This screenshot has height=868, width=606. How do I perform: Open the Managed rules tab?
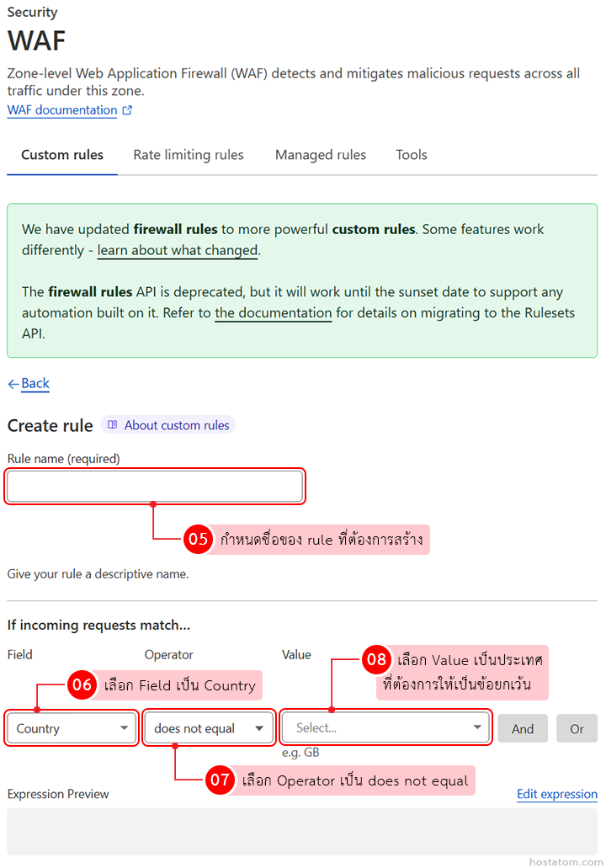coord(321,155)
